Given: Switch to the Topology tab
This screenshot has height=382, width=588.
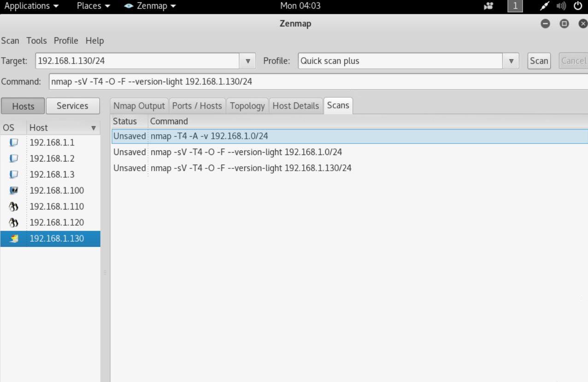Looking at the screenshot, I should (x=247, y=105).
